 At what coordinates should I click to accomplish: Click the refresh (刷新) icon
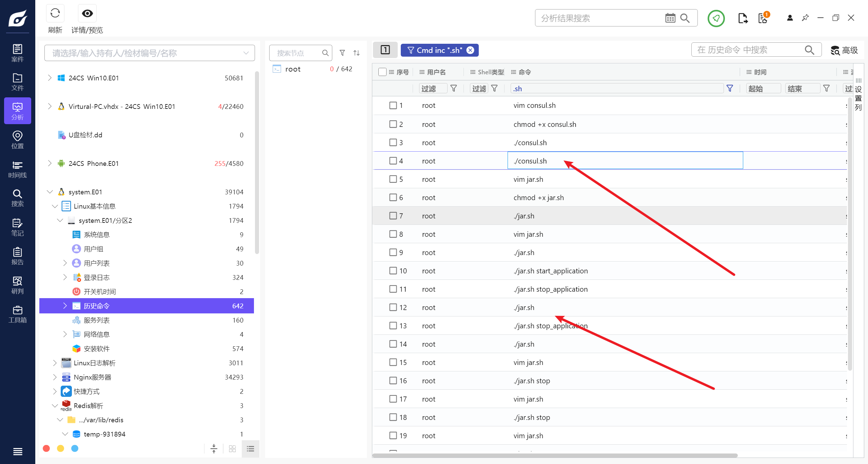(x=55, y=14)
